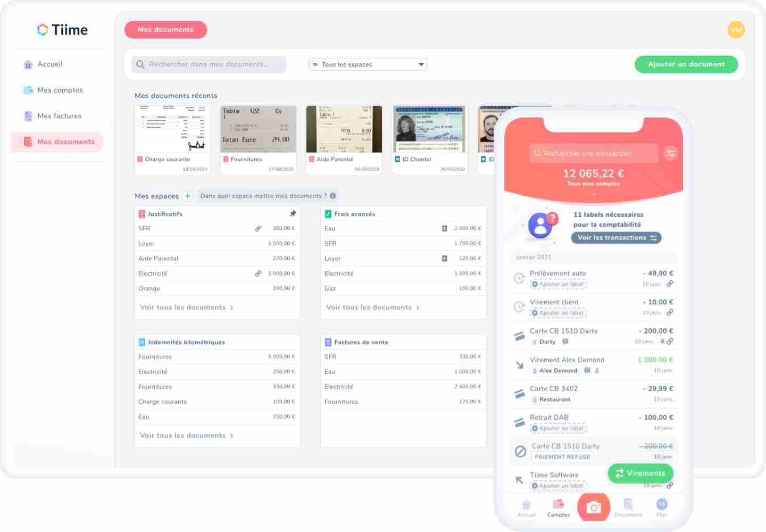The image size is (766, 532).
Task: Click the attachment link icon on SFR row
Action: (x=258, y=228)
